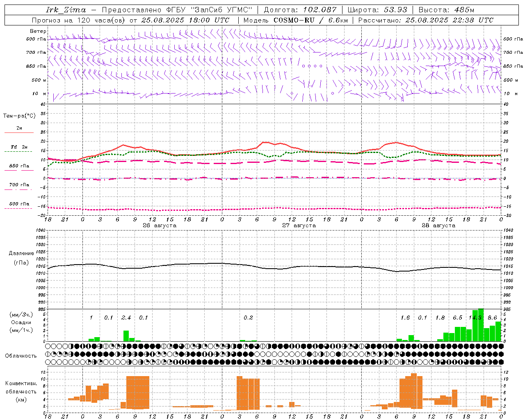Click the "Облачность" cloud cover label
The height and width of the screenshot is (420, 525).
pos(21,356)
